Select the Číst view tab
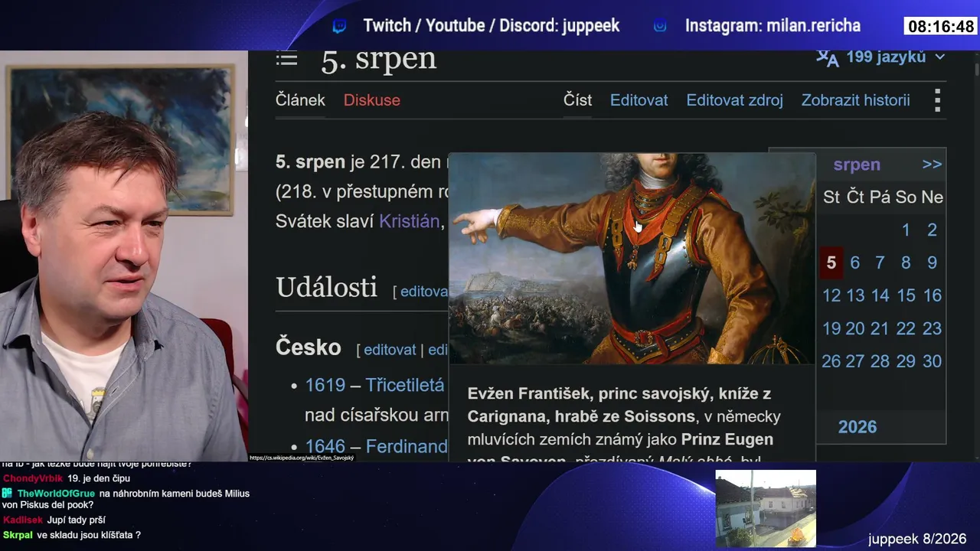The width and height of the screenshot is (980, 551). tap(578, 100)
